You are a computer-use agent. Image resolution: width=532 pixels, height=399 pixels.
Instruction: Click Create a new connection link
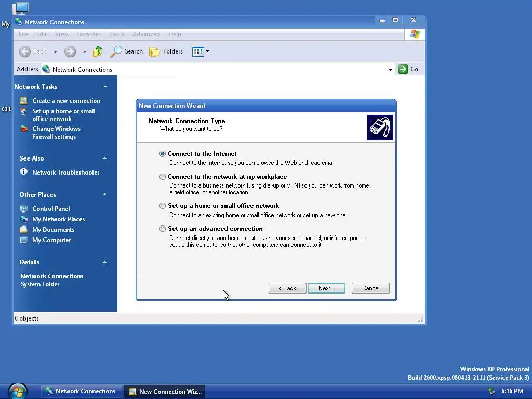point(66,101)
